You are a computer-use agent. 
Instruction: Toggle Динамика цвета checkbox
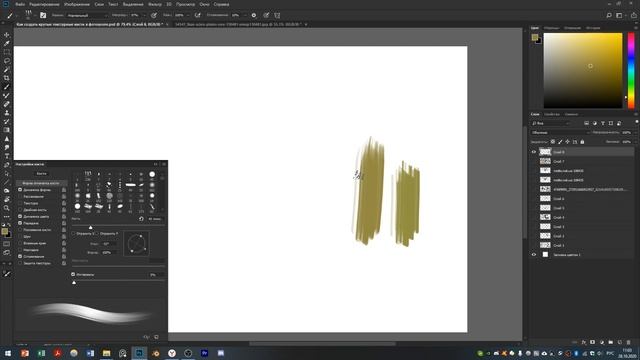20,216
